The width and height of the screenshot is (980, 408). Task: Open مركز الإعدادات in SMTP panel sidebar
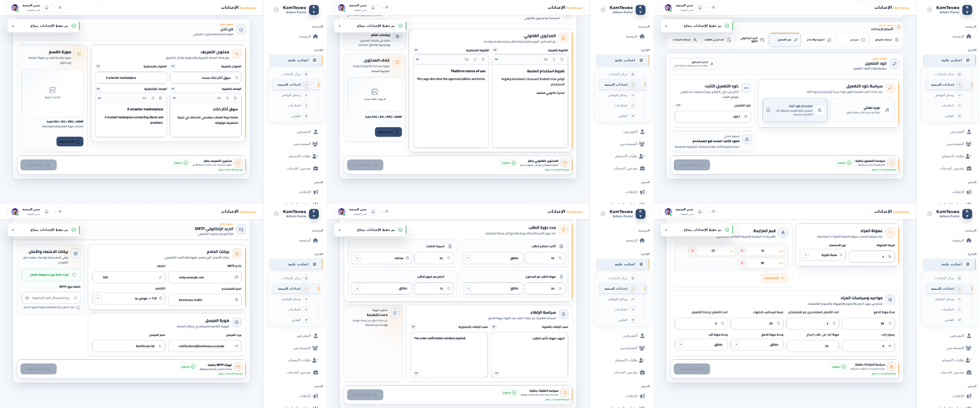[x=296, y=278]
